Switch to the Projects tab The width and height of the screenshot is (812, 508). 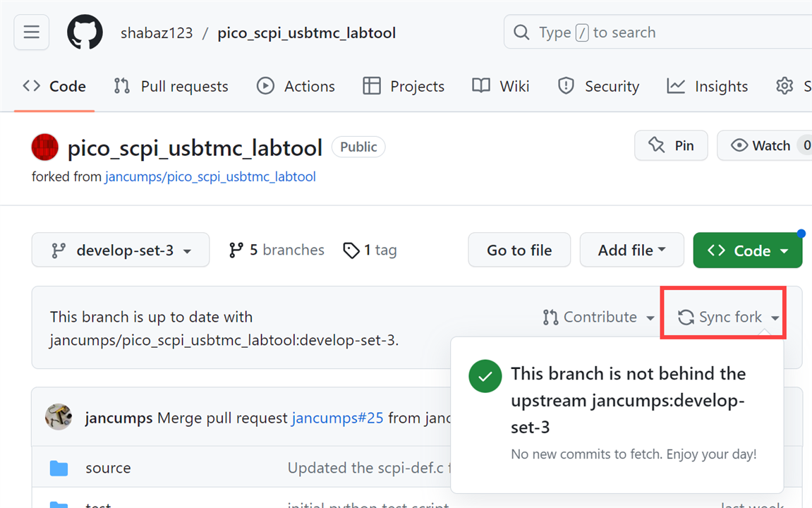pos(404,86)
